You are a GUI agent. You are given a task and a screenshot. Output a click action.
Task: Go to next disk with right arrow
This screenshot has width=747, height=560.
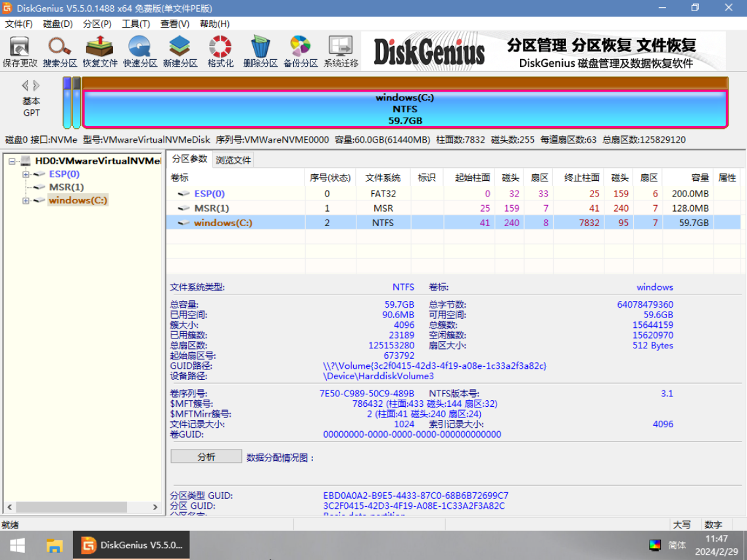pyautogui.click(x=37, y=85)
